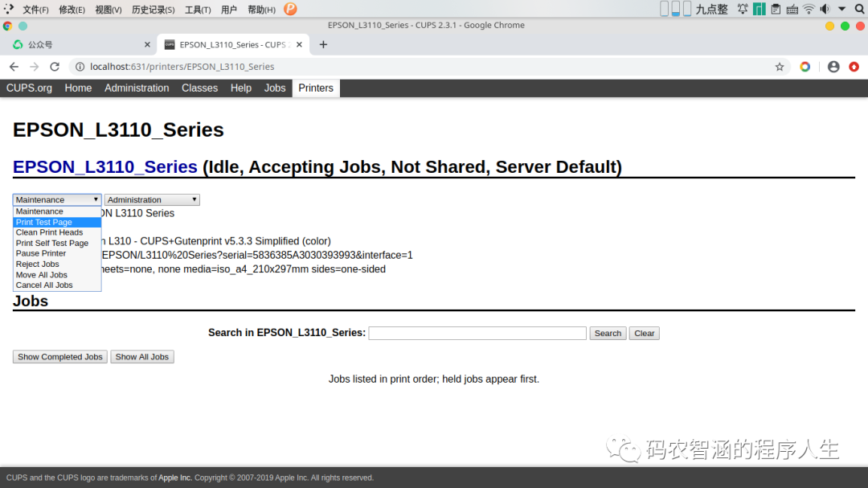The width and height of the screenshot is (868, 488).
Task: Select Move All Jobs option
Action: (57, 275)
